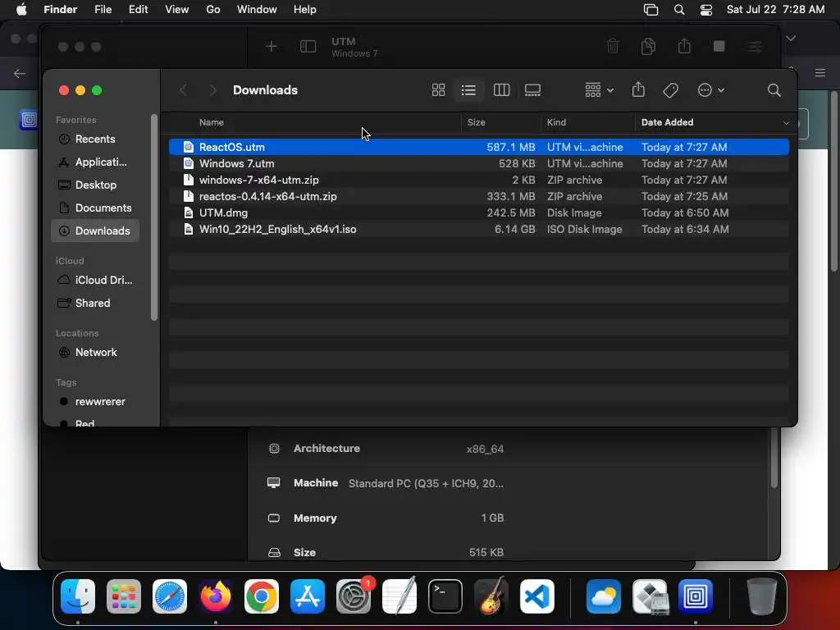Open Downloads in Finder sidebar
The height and width of the screenshot is (630, 840).
(95, 231)
